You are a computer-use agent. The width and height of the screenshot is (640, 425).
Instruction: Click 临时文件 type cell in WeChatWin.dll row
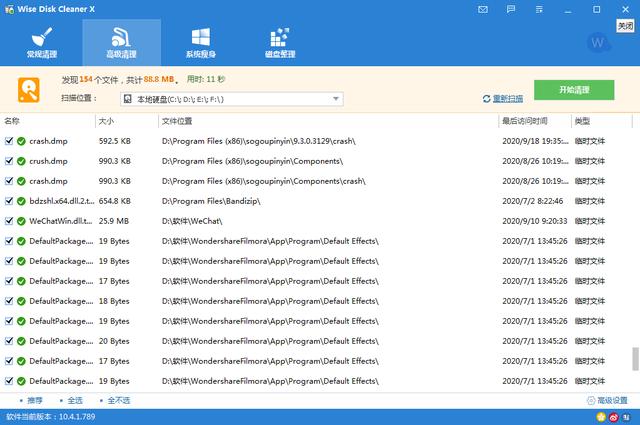[x=590, y=221]
